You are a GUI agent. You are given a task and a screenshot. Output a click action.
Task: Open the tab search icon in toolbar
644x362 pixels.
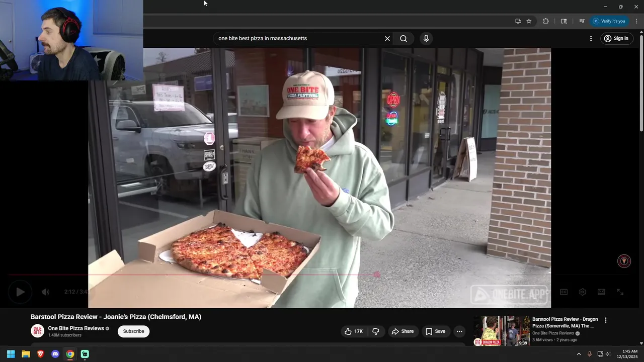(563, 21)
